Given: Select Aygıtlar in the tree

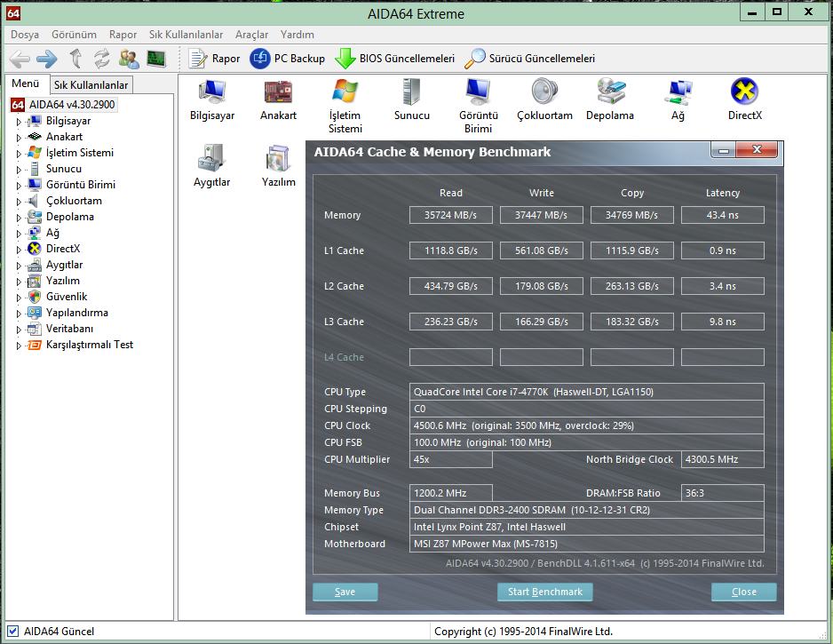Looking at the screenshot, I should (64, 265).
